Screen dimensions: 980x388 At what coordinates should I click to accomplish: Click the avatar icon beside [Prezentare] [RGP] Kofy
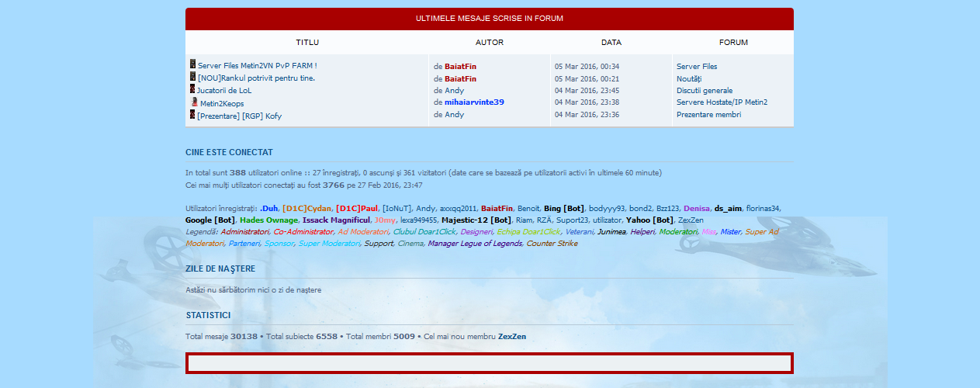(x=192, y=114)
